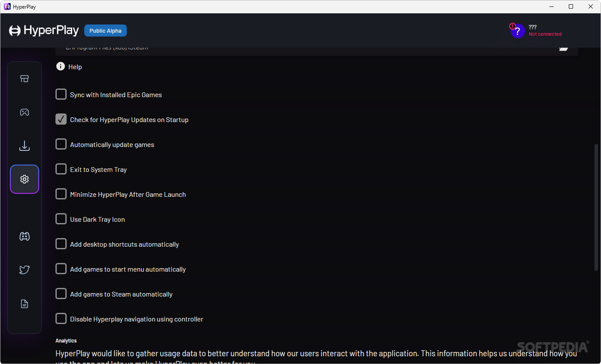The width and height of the screenshot is (601, 364).
Task: Maximize the HyperPlay window
Action: (x=571, y=6)
